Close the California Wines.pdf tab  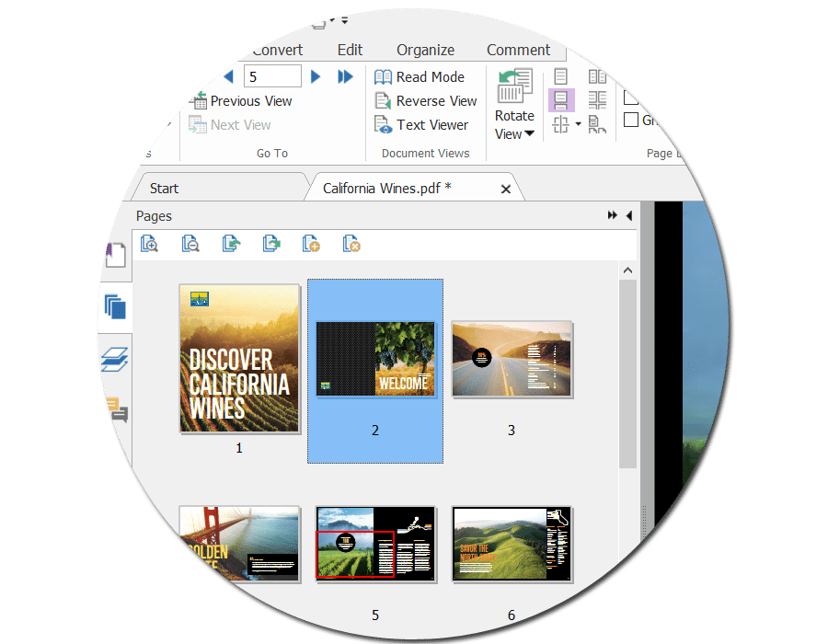point(505,189)
